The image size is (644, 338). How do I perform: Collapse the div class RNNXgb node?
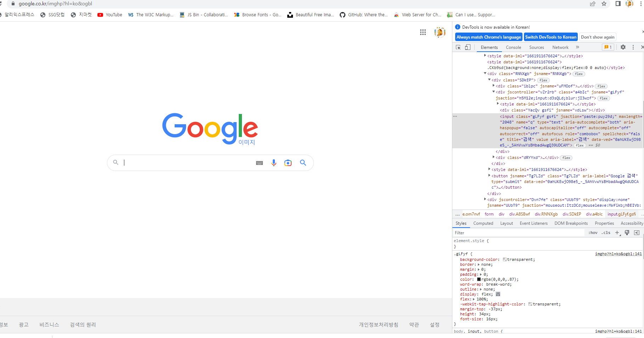coord(485,74)
